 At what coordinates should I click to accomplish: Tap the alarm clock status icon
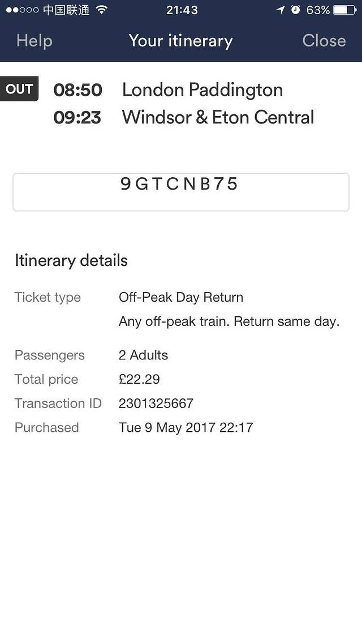click(295, 10)
